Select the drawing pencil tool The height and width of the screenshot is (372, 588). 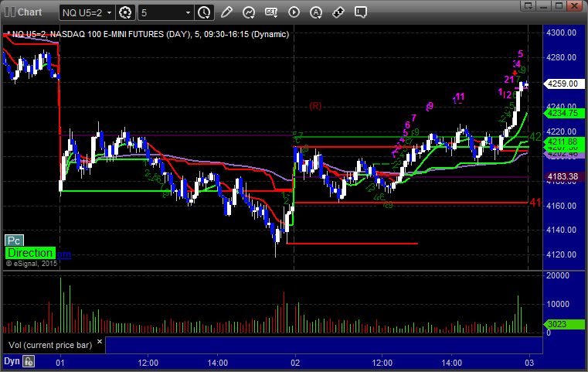click(x=226, y=12)
